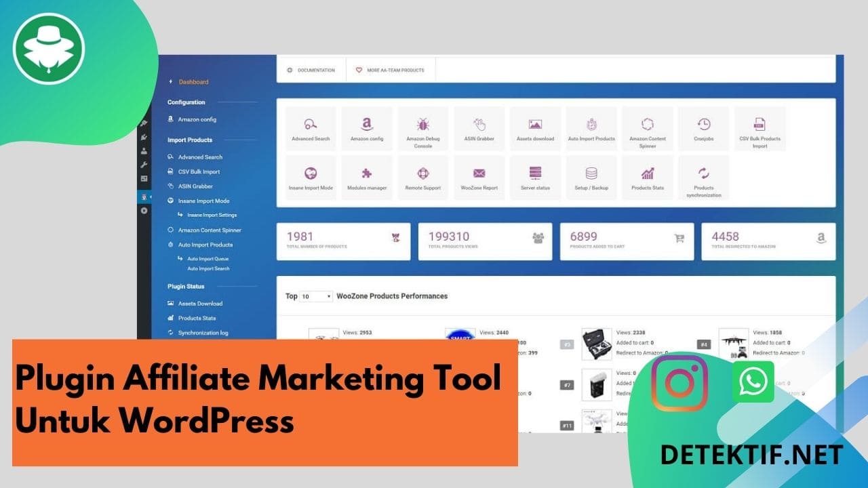This screenshot has width=868, height=488.
Task: Click the 'Views: 2338' text
Action: tap(631, 333)
